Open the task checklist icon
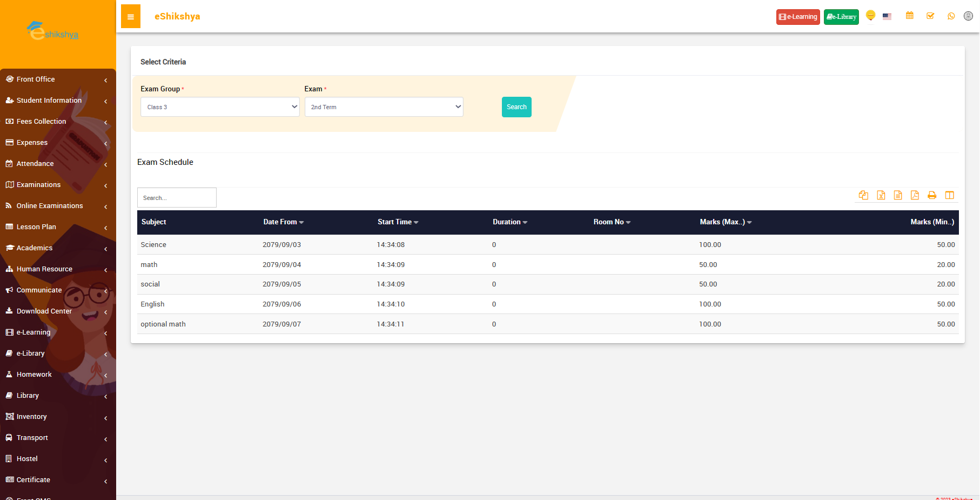The width and height of the screenshot is (980, 500). point(930,16)
